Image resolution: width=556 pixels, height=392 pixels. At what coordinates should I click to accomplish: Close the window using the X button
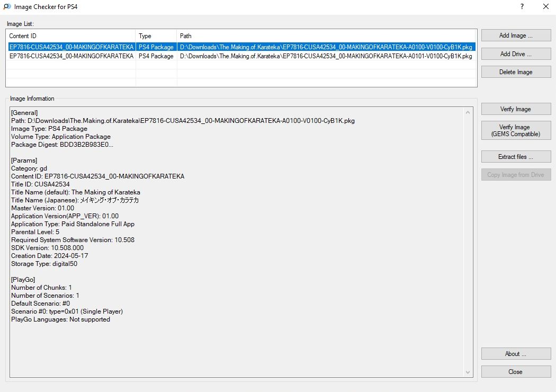click(x=546, y=7)
